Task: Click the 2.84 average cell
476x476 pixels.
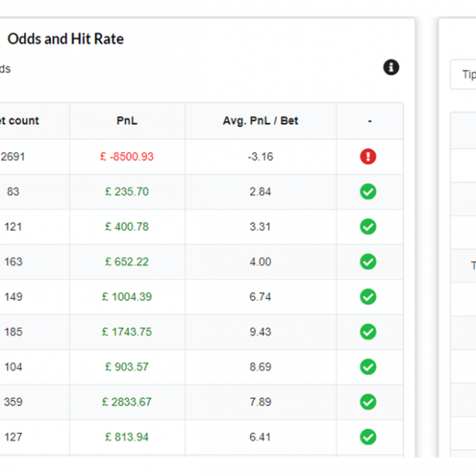Action: [x=260, y=191]
